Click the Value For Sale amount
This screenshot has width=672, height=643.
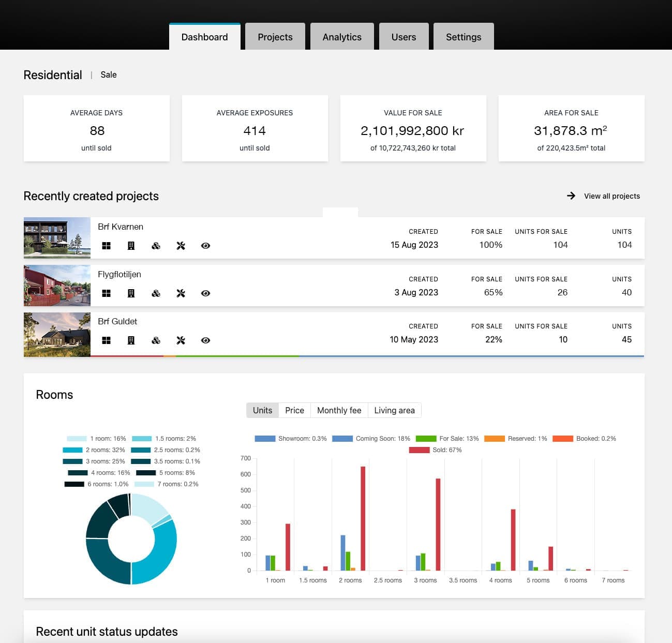[x=412, y=131]
